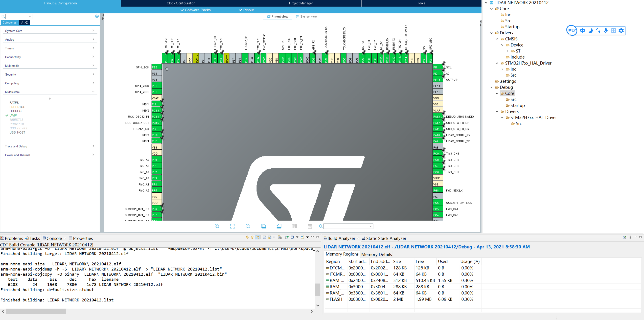Collapse the Middleware category
This screenshot has height=320, width=644.
point(94,92)
